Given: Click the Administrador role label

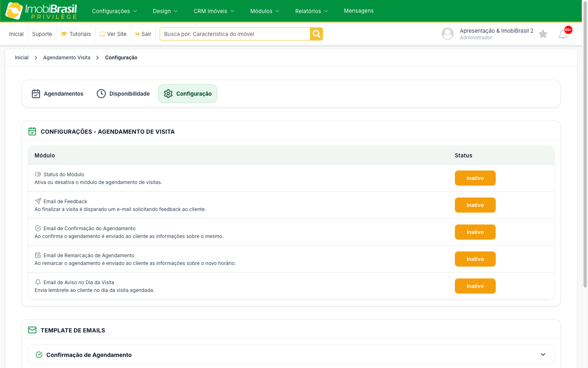Looking at the screenshot, I should point(476,38).
